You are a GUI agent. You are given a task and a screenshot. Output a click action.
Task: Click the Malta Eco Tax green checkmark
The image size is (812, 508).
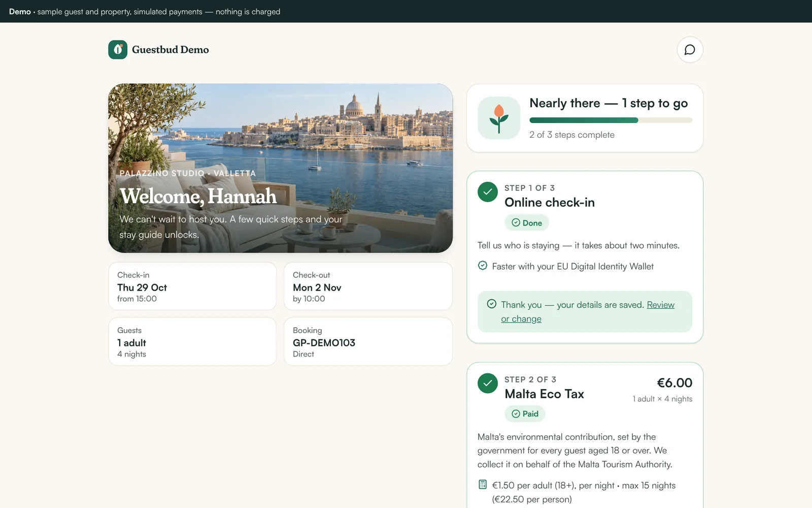[x=488, y=384]
